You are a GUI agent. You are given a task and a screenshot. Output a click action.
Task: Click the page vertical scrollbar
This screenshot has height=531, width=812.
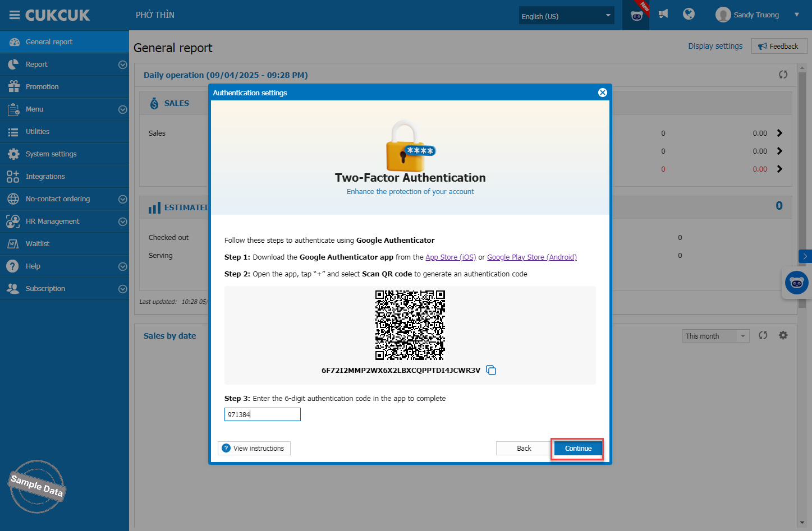[802, 191]
